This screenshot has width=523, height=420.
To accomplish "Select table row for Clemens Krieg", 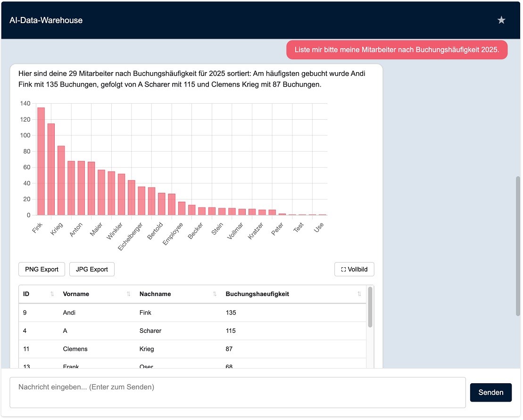I will (x=192, y=349).
